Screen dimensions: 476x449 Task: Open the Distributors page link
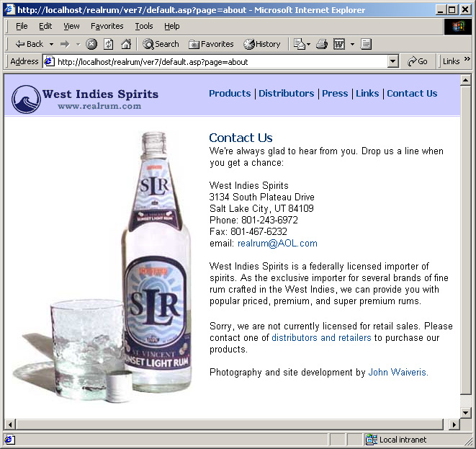tap(287, 93)
